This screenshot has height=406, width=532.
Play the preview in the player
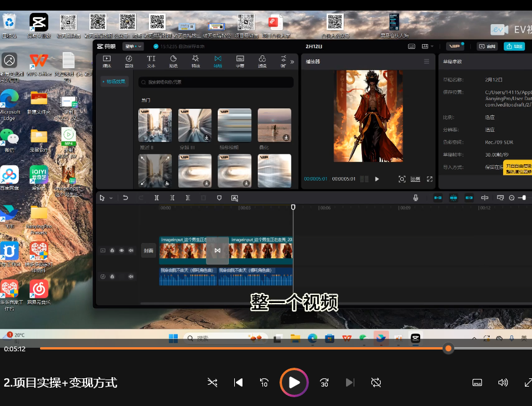point(377,179)
